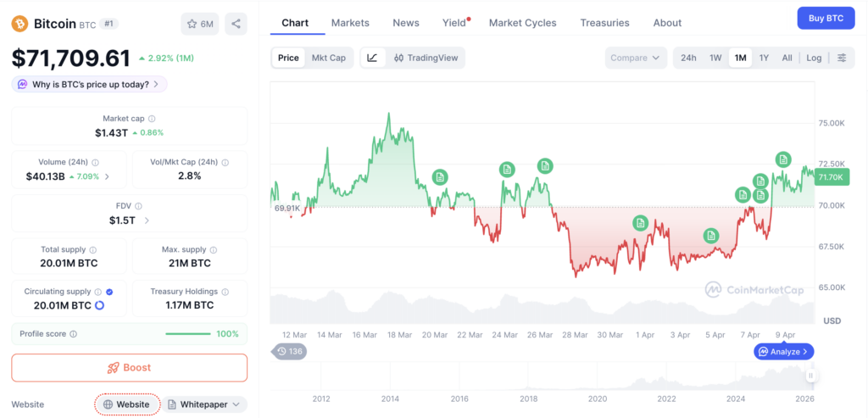The height and width of the screenshot is (418, 868).
Task: Expand FDV details chevron
Action: tap(147, 220)
